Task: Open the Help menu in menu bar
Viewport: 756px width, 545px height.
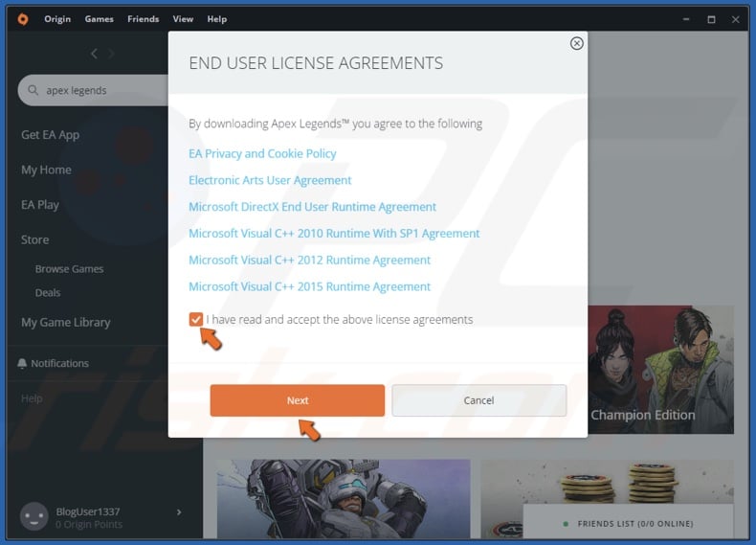Action: click(x=217, y=19)
